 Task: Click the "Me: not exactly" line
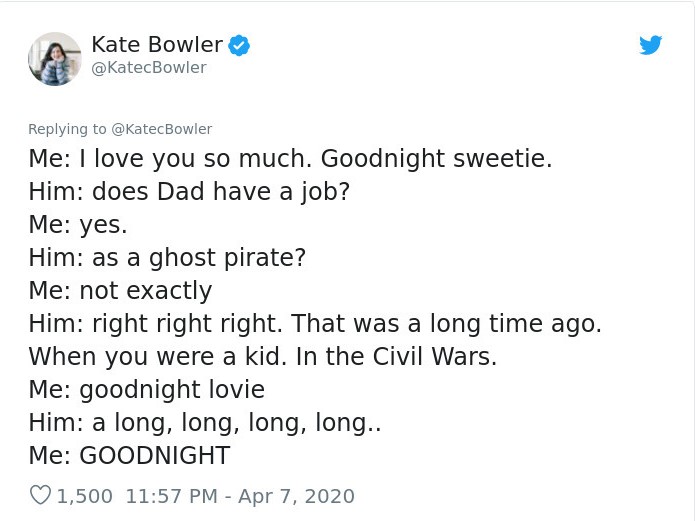[120, 291]
